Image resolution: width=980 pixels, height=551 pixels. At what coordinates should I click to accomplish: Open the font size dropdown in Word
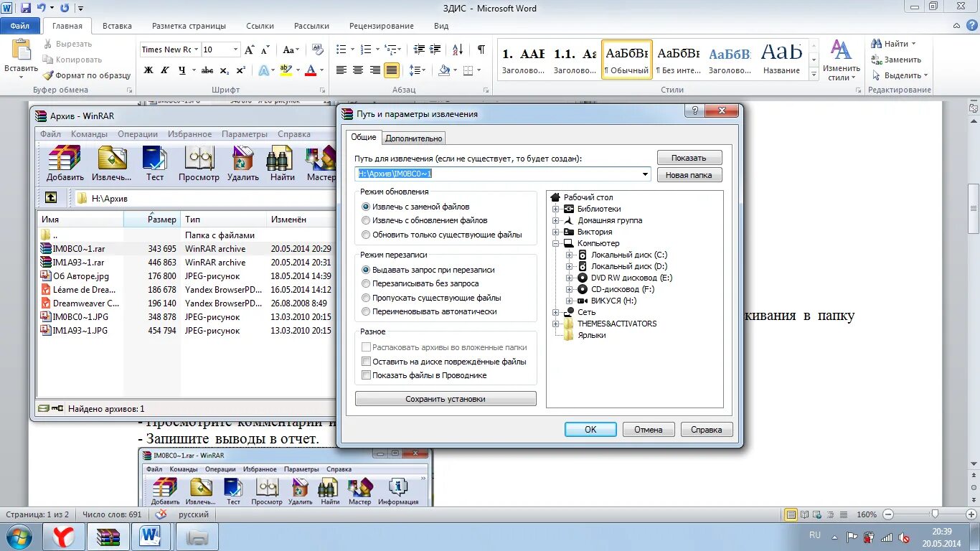(x=235, y=50)
